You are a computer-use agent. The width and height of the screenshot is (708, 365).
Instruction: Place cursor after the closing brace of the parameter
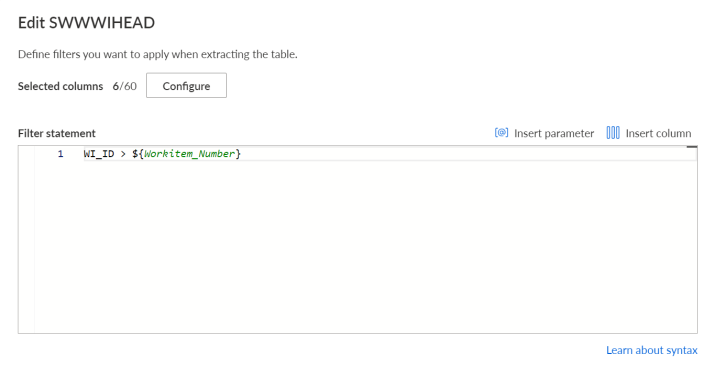click(x=242, y=154)
